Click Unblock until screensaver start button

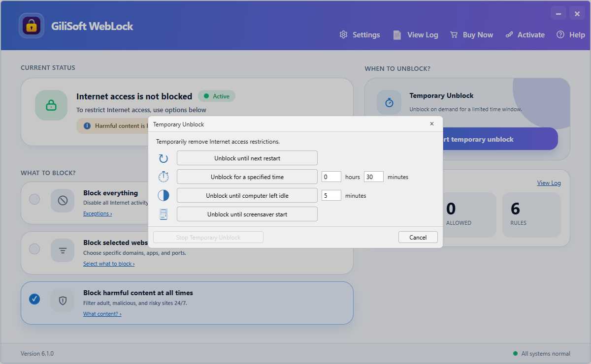247,214
